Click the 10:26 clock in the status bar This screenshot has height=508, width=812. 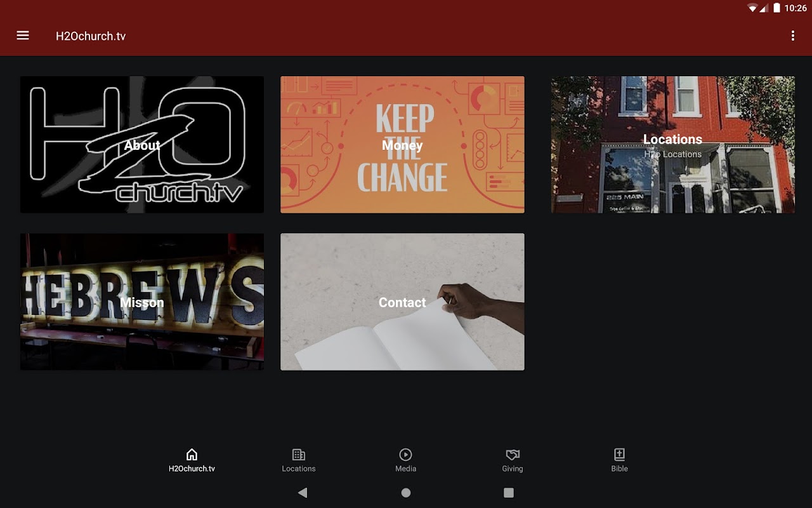(796, 8)
